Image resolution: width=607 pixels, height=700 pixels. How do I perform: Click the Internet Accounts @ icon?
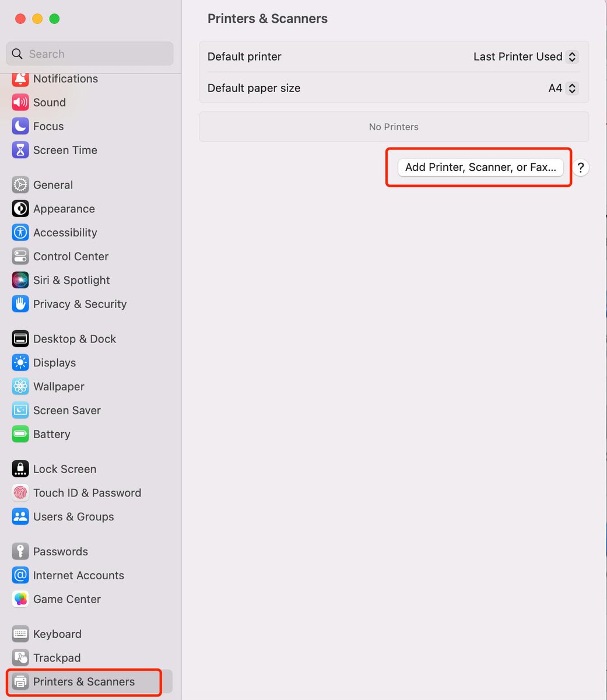[20, 576]
